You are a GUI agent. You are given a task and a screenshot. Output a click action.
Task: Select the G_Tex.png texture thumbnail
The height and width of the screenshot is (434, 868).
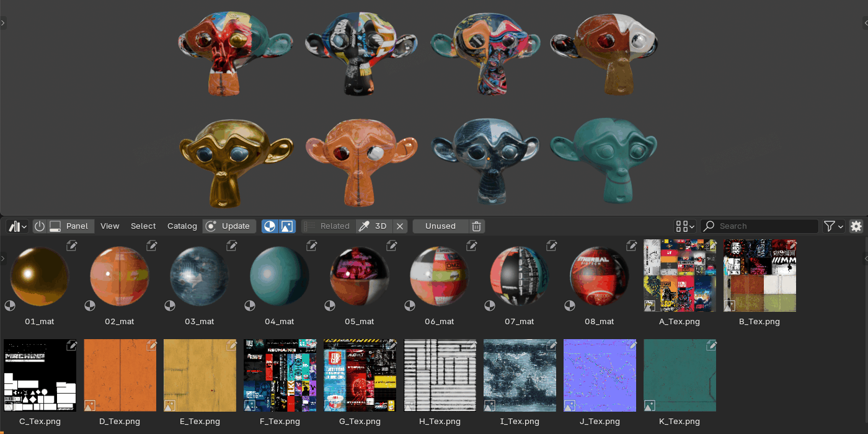pyautogui.click(x=360, y=375)
